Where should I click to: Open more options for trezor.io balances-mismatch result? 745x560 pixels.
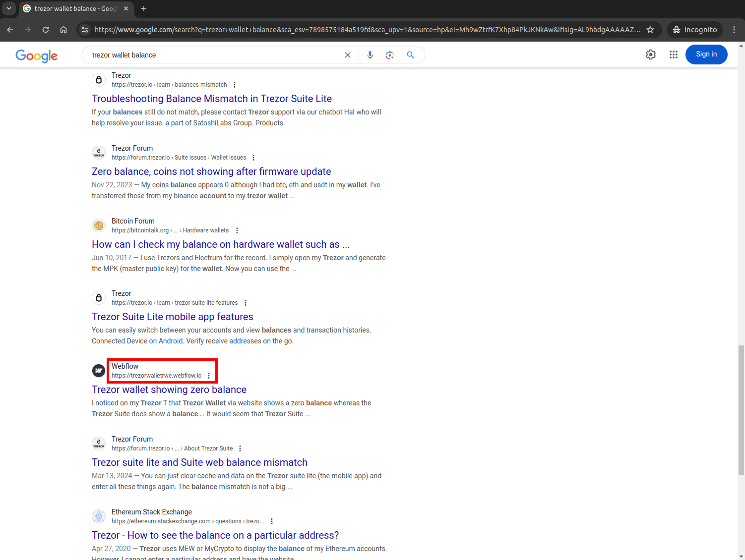[235, 85]
